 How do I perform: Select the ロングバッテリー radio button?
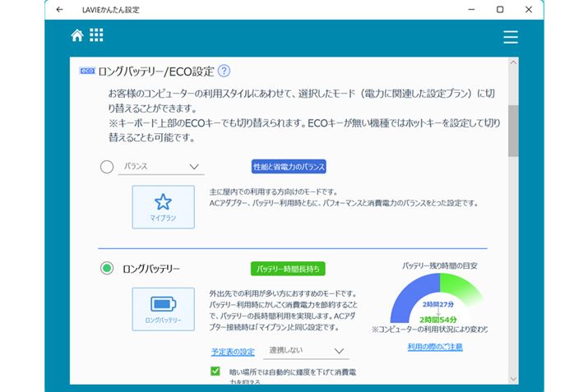(x=107, y=268)
